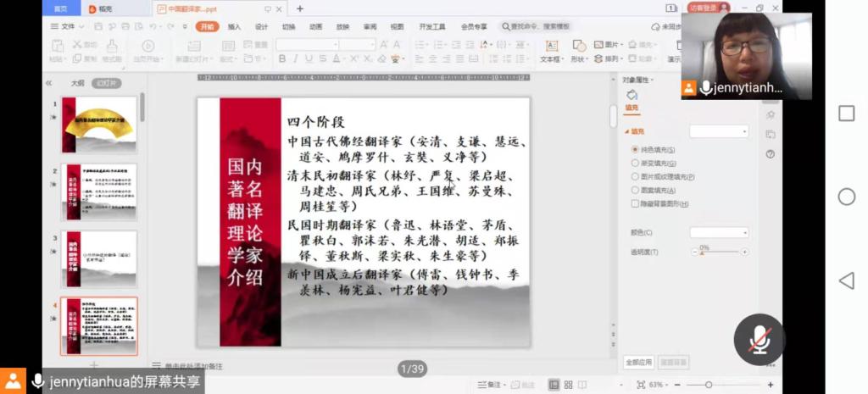
Task: Open the 设计 (Design) ribbon tab
Action: point(261,26)
